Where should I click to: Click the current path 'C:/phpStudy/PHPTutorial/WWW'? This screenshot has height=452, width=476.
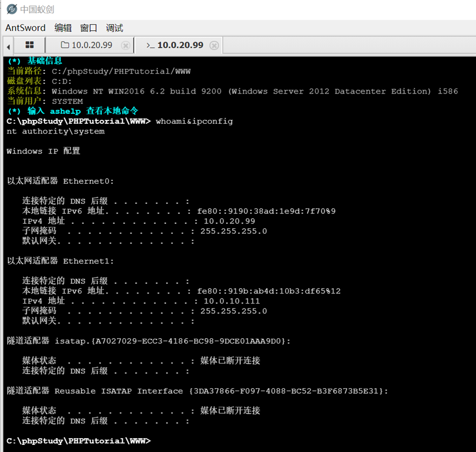pyautogui.click(x=121, y=71)
